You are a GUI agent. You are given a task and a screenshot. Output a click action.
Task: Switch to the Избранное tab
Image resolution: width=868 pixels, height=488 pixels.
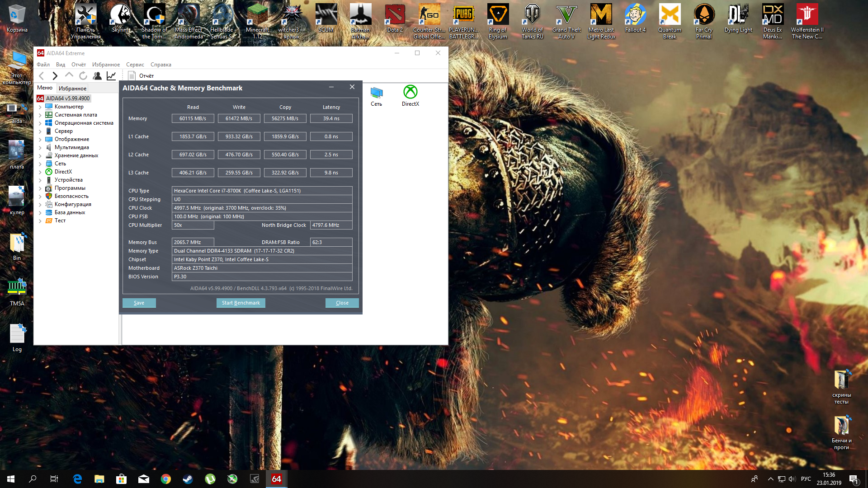pos(72,89)
